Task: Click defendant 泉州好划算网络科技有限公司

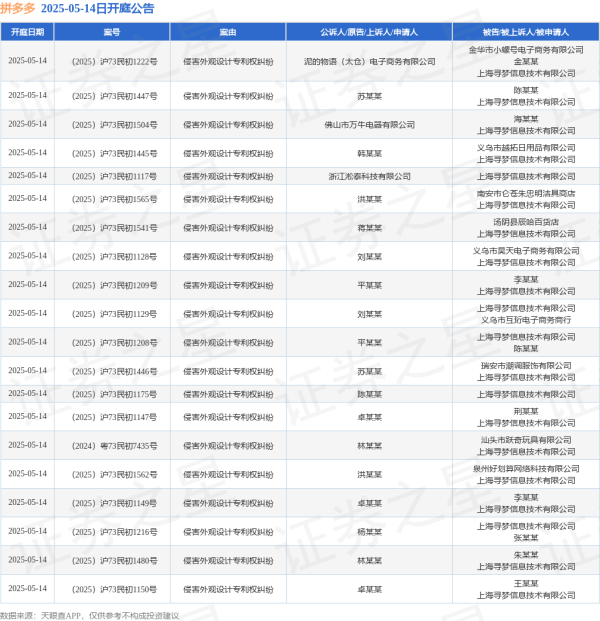Action: [526, 469]
